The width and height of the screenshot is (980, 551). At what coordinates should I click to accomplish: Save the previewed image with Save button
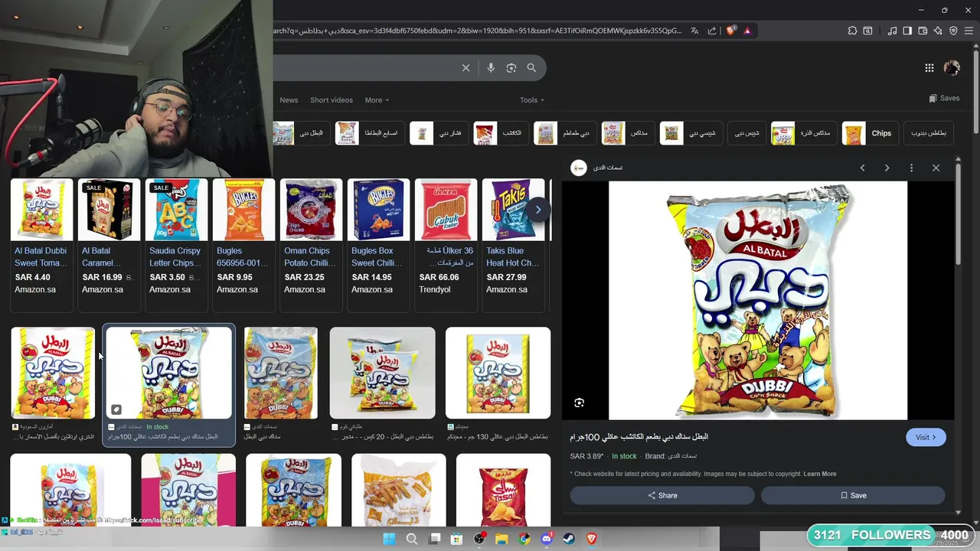853,495
